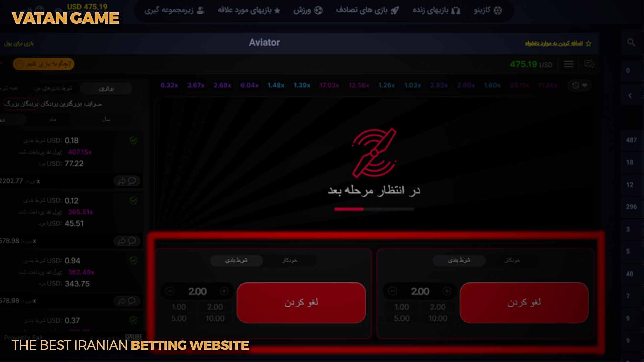This screenshot has width=644, height=362.
Task: Select the بازی برای پول tab
Action: pyautogui.click(x=18, y=43)
